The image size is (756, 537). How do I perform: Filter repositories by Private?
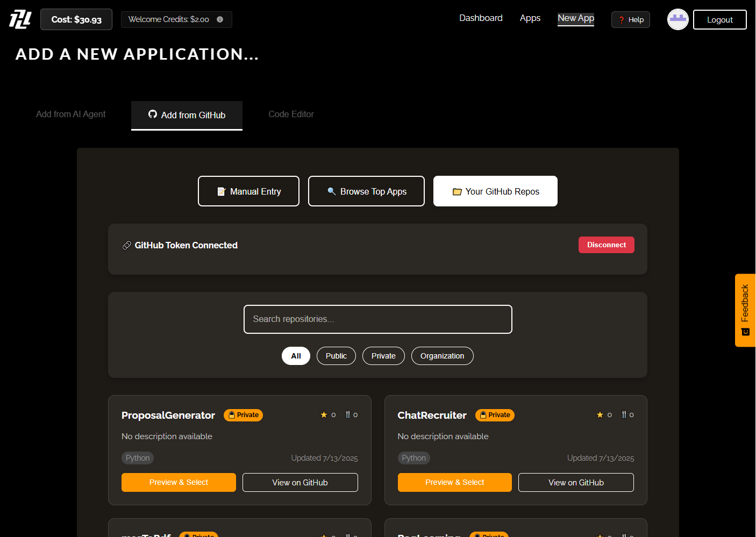pyautogui.click(x=383, y=356)
